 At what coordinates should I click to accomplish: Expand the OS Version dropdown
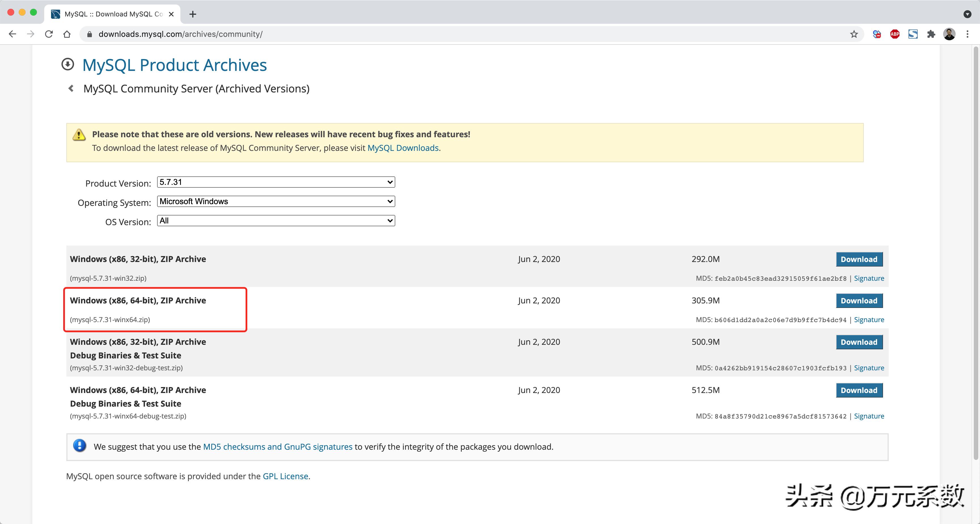tap(276, 221)
